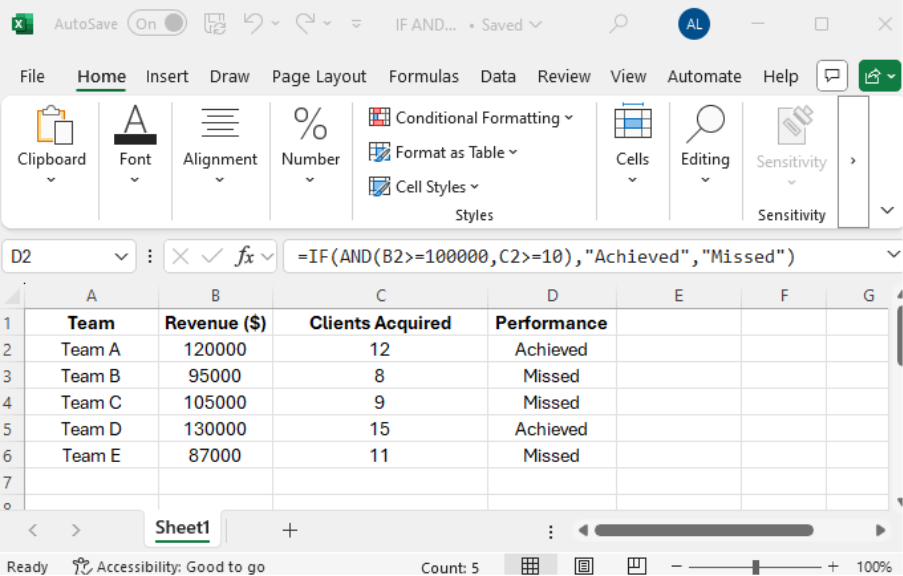Click the Excel app logo icon
The height and width of the screenshot is (576, 903).
[x=22, y=24]
